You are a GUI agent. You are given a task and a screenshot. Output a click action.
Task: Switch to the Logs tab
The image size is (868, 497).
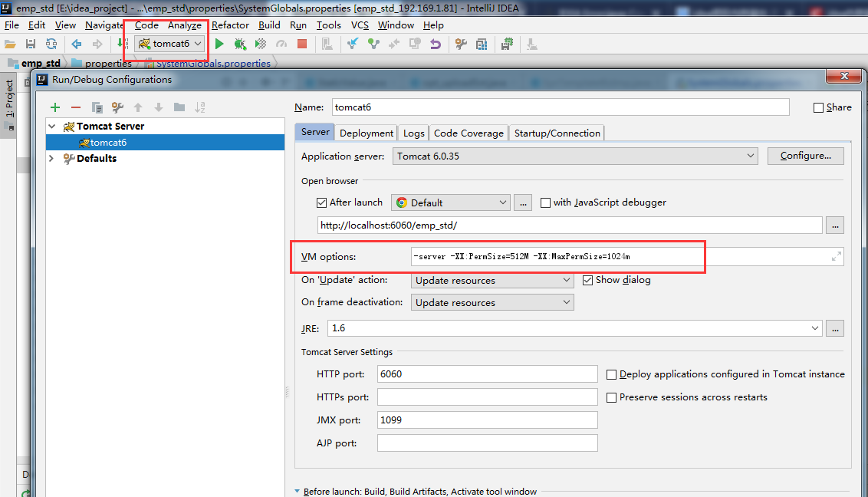413,133
